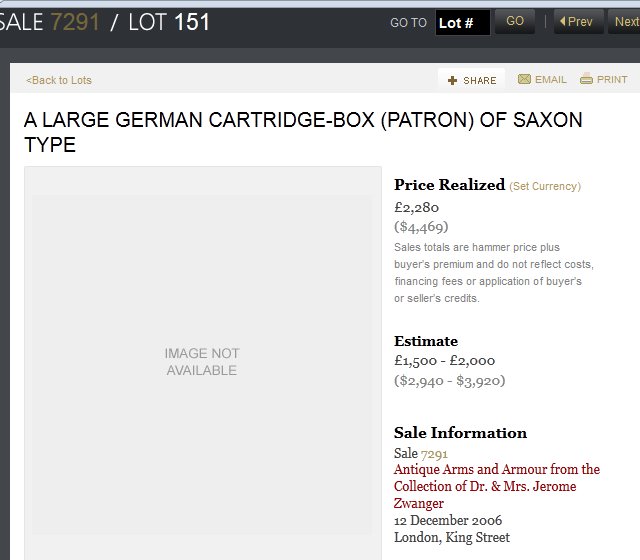Open the SHARE tab
The height and width of the screenshot is (560, 640).
(471, 80)
